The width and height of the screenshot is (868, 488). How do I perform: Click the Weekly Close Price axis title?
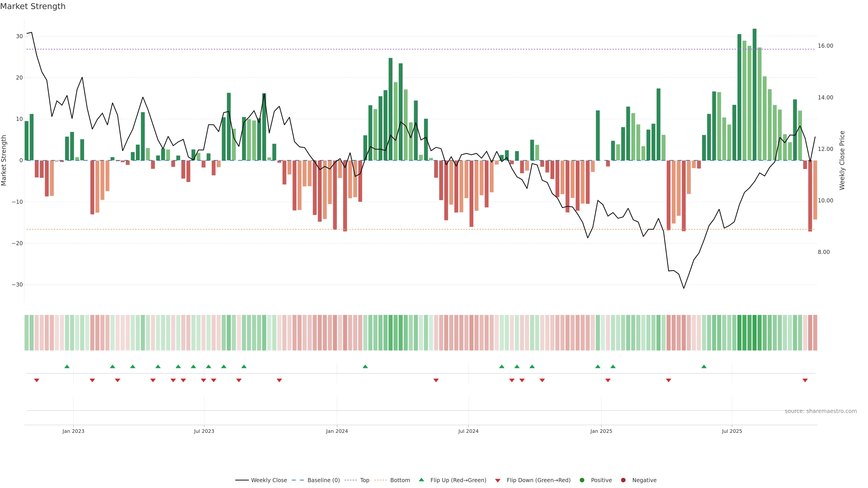(x=842, y=160)
